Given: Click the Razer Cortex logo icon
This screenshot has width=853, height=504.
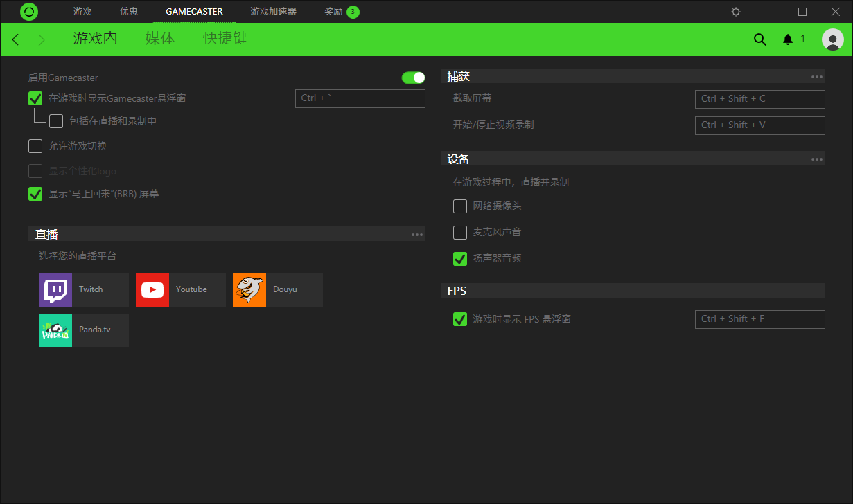Looking at the screenshot, I should tap(29, 12).
